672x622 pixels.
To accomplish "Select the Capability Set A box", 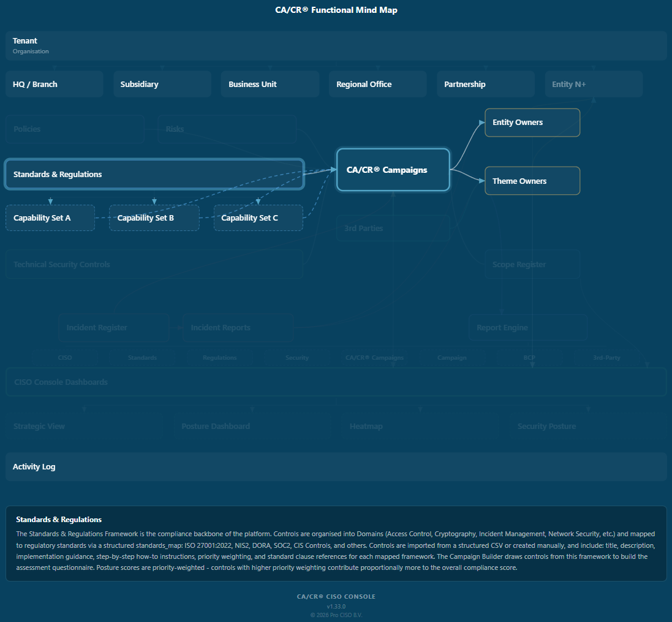I will 50,218.
